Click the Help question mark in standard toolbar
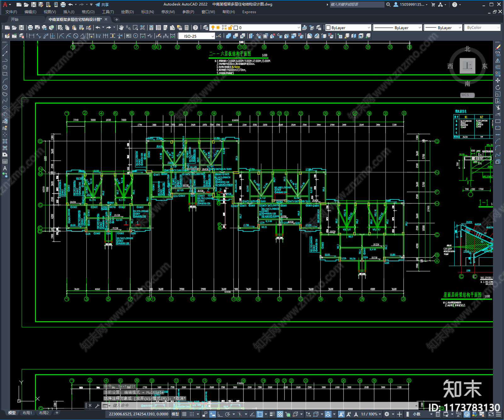This screenshot has width=504, height=420. click(x=195, y=28)
